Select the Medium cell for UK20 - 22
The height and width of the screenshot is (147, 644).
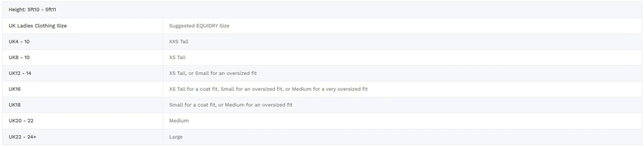[x=179, y=121]
